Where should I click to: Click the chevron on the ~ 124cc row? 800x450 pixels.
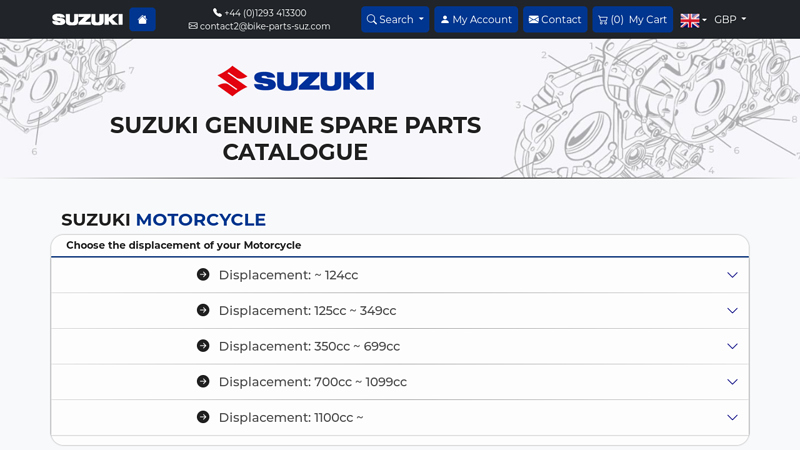click(x=732, y=275)
